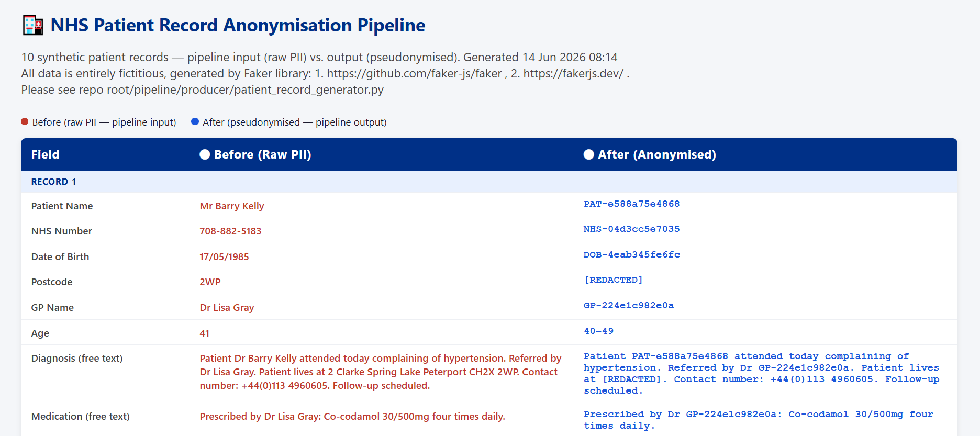Select the Age field label
This screenshot has width=980, height=436.
[40, 333]
